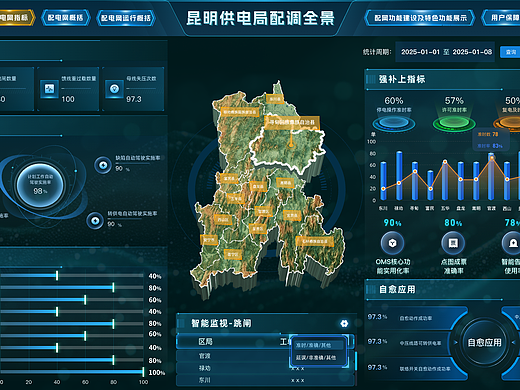Click the 晋宁区 map label
This screenshot has height=390, width=520.
(x=233, y=254)
